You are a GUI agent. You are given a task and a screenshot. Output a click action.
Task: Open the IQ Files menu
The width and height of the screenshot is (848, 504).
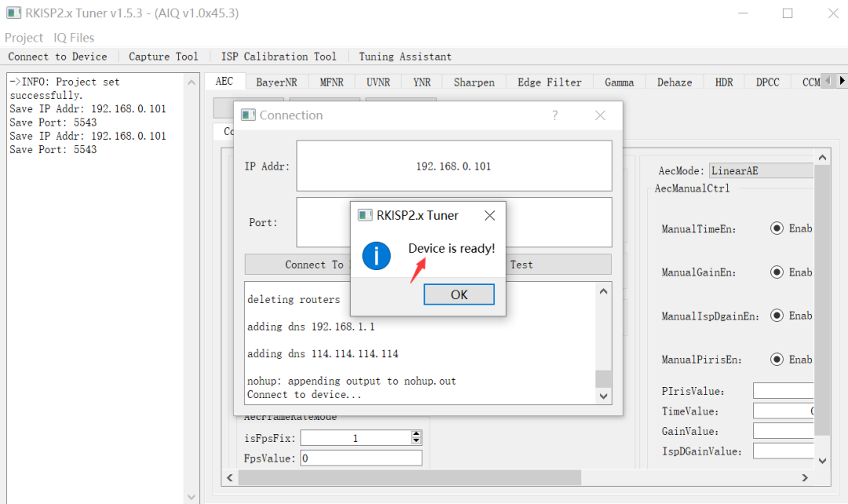(74, 38)
